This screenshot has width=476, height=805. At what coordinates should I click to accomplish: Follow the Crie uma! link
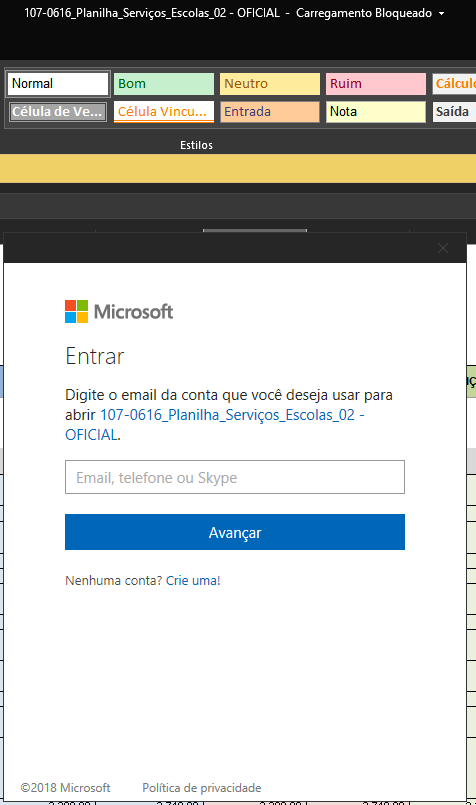click(x=193, y=581)
